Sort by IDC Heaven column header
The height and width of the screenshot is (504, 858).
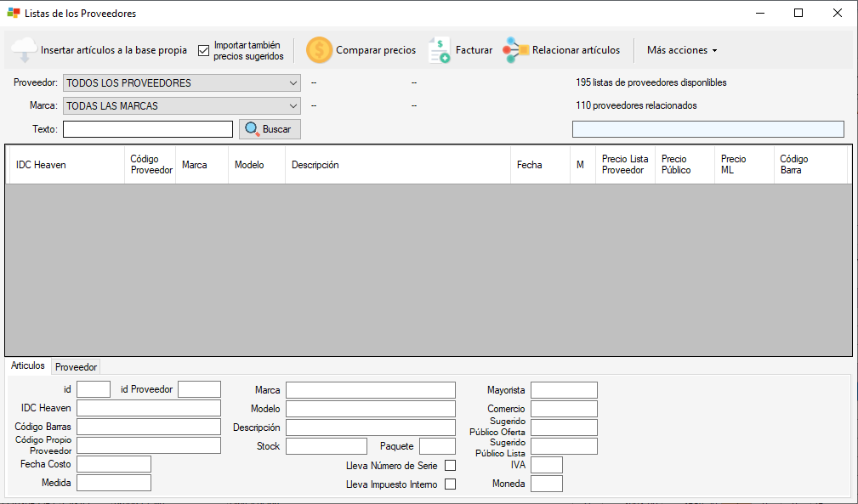67,165
